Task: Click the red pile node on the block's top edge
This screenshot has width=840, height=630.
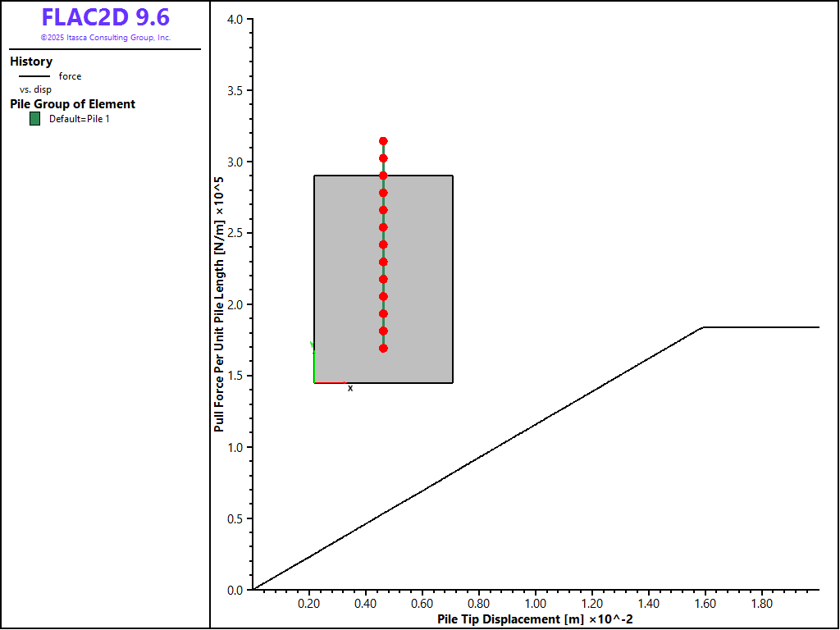Action: click(383, 176)
